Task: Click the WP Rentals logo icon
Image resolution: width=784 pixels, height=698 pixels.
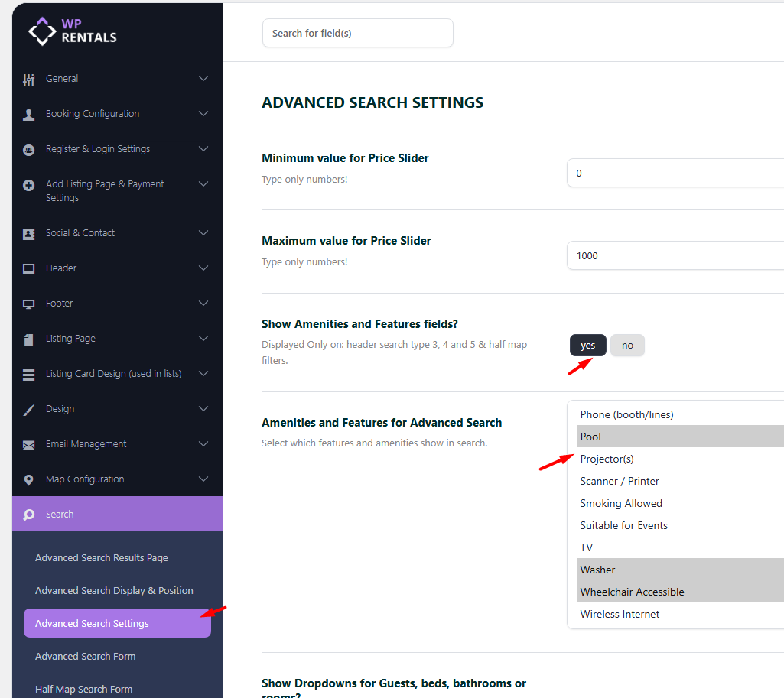Action: pyautogui.click(x=42, y=31)
